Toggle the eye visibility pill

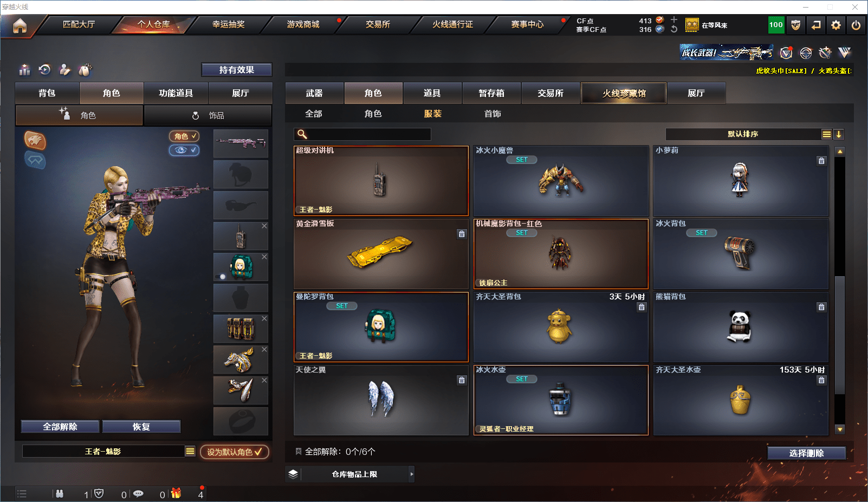click(184, 150)
